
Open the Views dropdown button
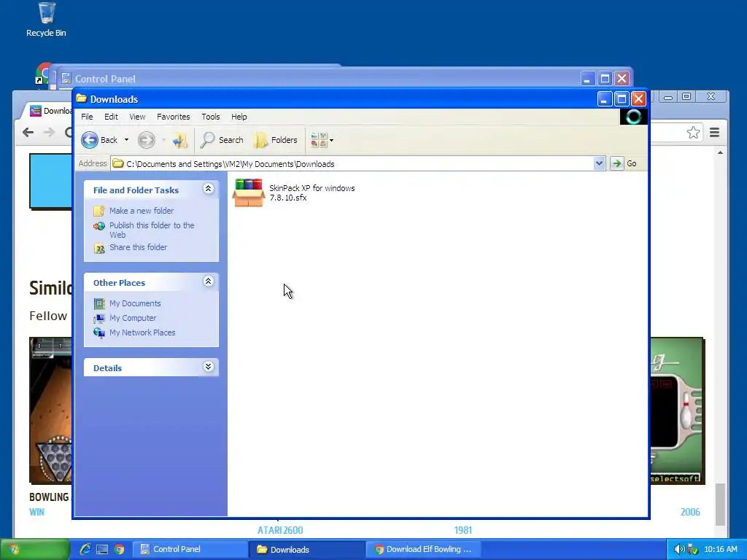coord(322,140)
